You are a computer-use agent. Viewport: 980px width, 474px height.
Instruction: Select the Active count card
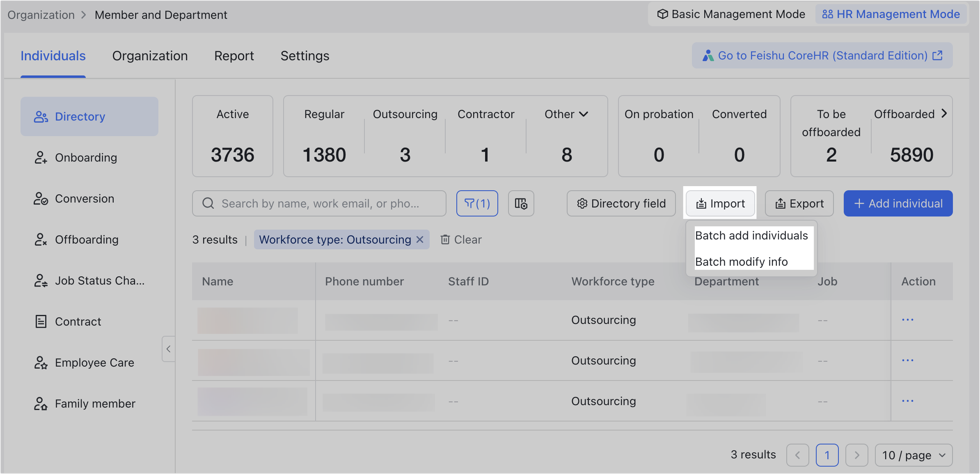[x=233, y=136]
